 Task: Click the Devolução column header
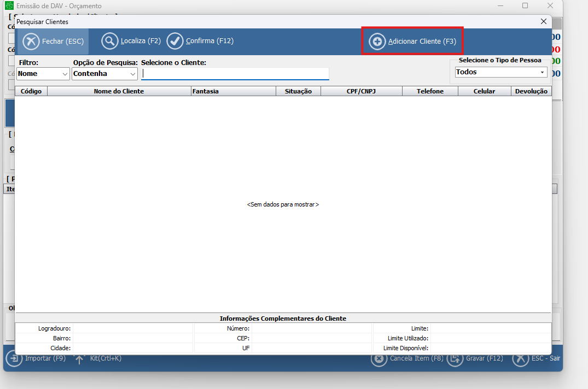(x=531, y=91)
